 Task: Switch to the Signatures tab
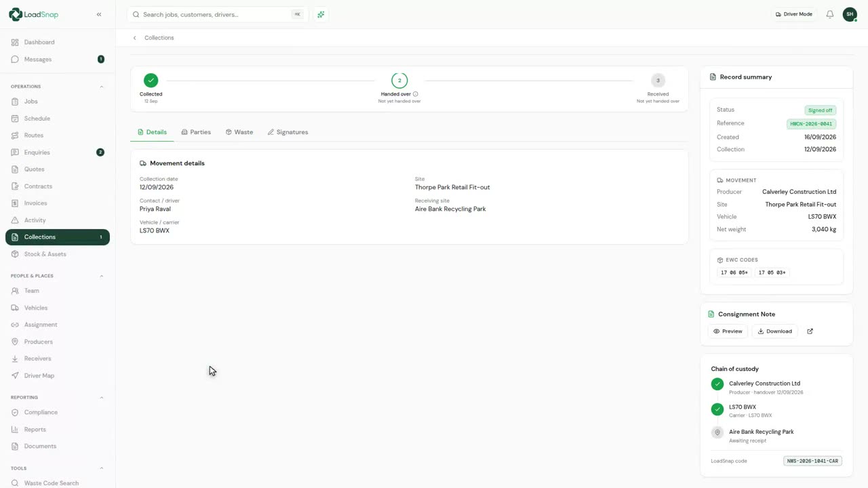tap(288, 132)
